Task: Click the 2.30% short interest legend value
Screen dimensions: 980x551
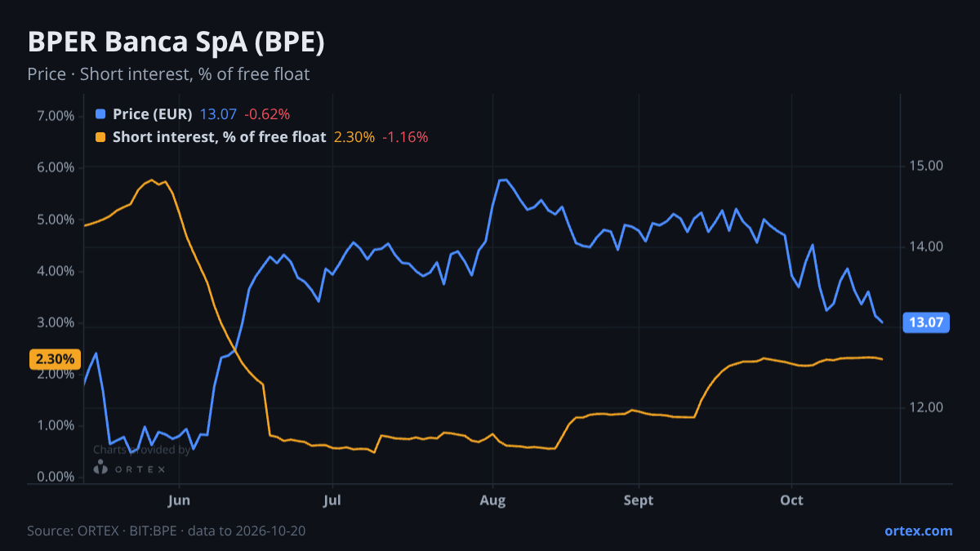Action: pyautogui.click(x=354, y=137)
